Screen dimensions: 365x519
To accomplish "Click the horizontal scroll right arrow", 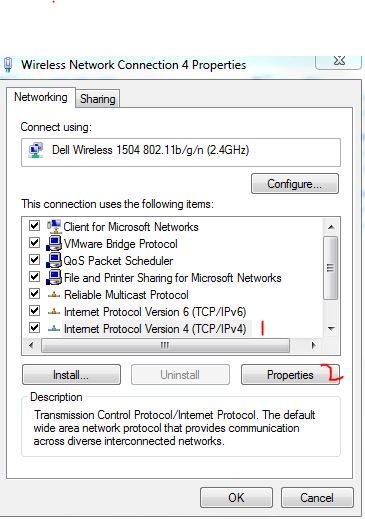I will tap(313, 345).
